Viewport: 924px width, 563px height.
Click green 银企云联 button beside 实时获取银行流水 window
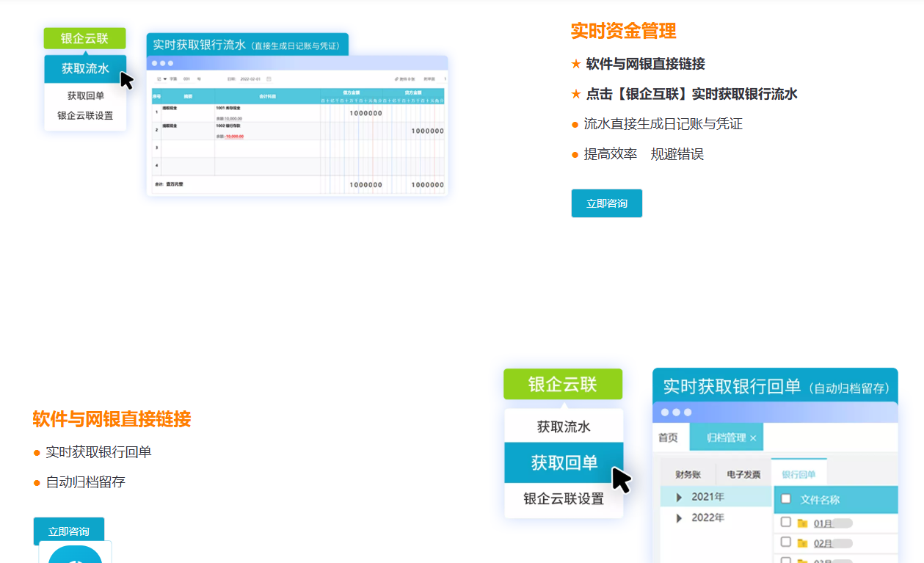point(84,38)
